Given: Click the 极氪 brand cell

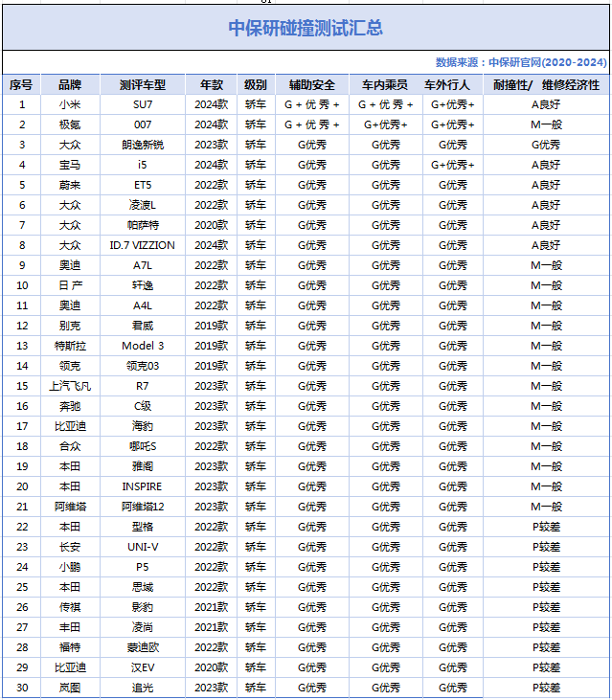Looking at the screenshot, I should (x=70, y=124).
